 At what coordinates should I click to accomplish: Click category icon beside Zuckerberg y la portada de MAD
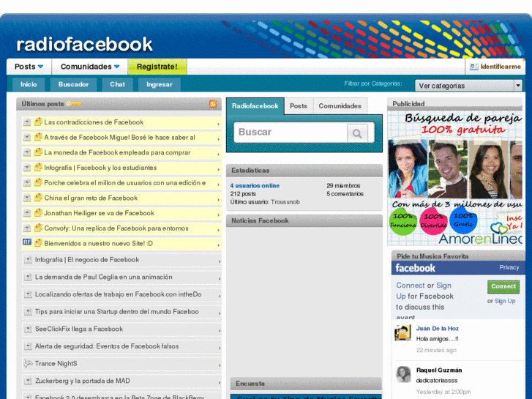coord(28,381)
